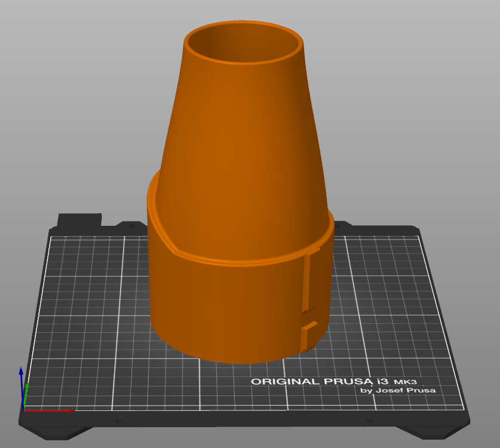Click the "by Josef Prusa" text on bed
500x448 pixels.
(x=398, y=390)
